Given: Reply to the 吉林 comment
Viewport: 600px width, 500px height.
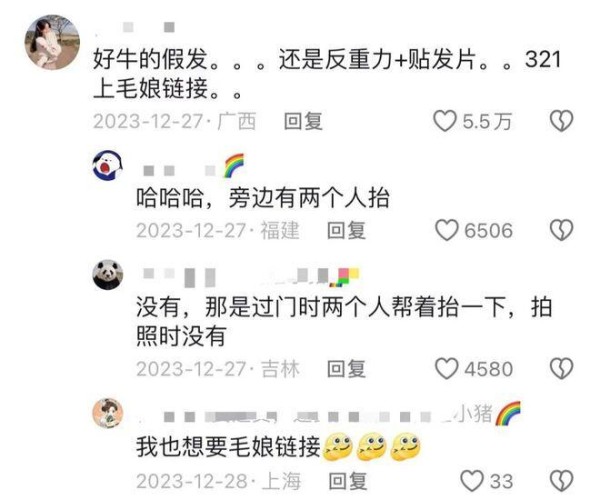Looking at the screenshot, I should point(346,369).
